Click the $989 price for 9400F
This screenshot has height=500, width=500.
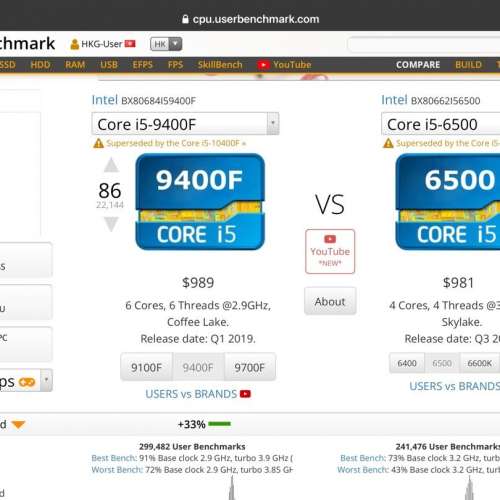[198, 283]
